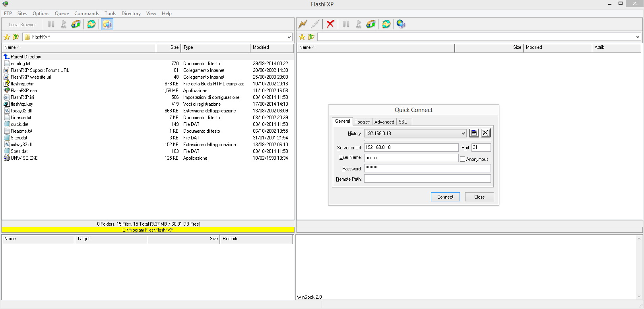Screen dimensions: 644x309
Task: Click the globe-and-computer browser-switch icon in the right toolbar
Action: click(401, 24)
